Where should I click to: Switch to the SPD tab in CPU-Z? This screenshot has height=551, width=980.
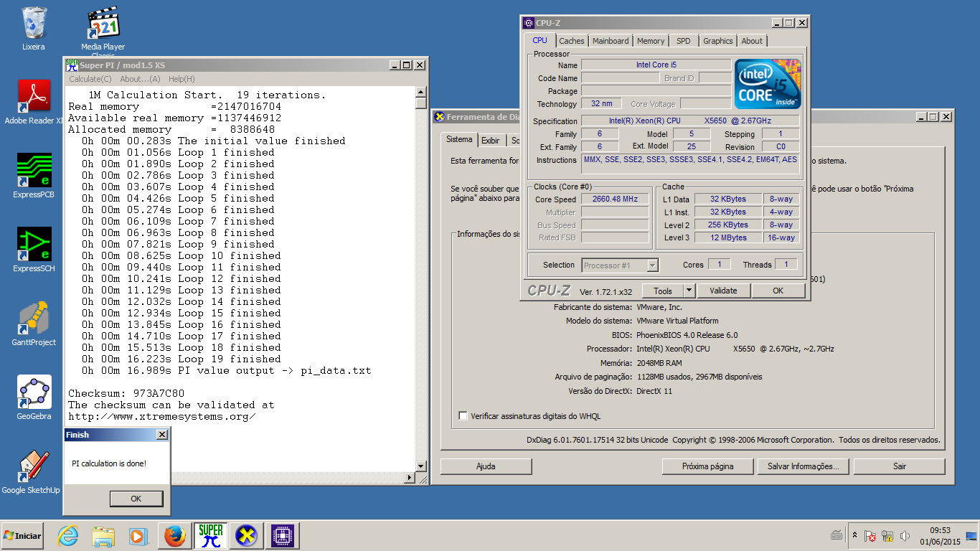pyautogui.click(x=684, y=41)
